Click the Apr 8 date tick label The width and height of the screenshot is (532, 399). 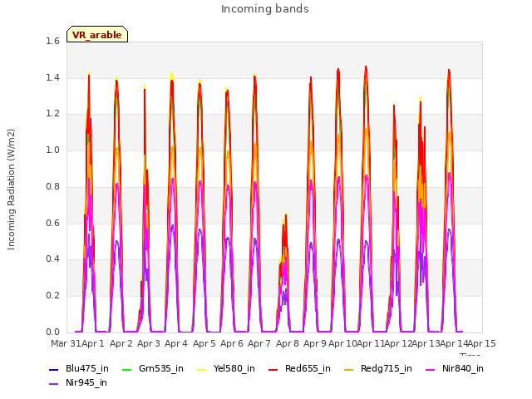pos(288,343)
